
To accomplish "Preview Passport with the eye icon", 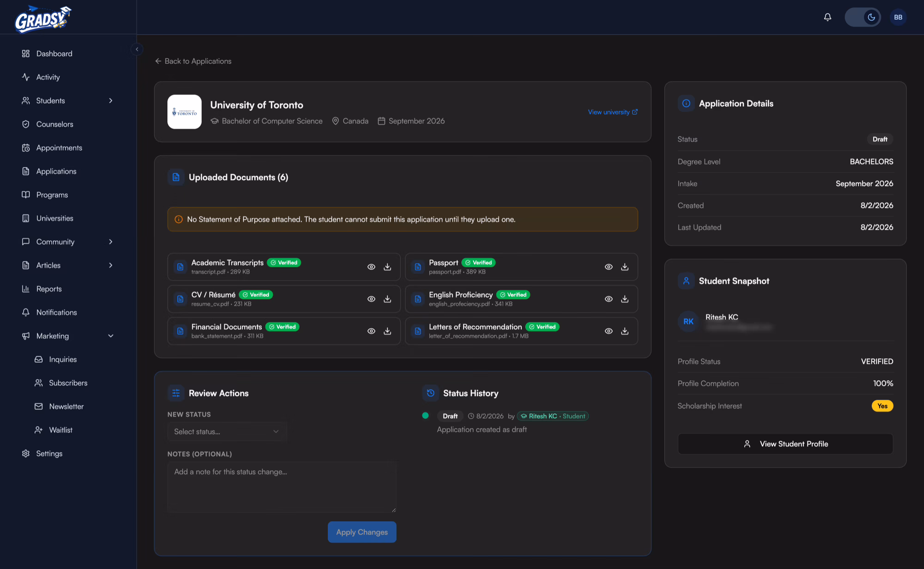I will [608, 267].
